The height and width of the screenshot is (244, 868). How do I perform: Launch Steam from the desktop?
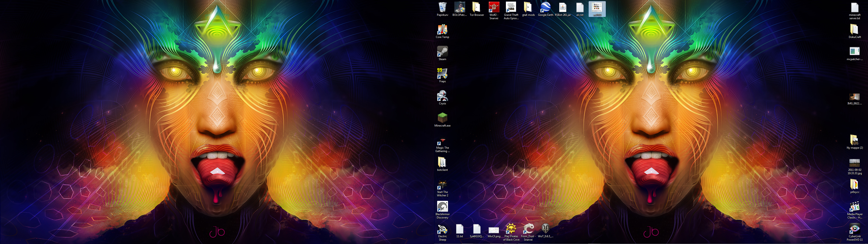click(442, 54)
